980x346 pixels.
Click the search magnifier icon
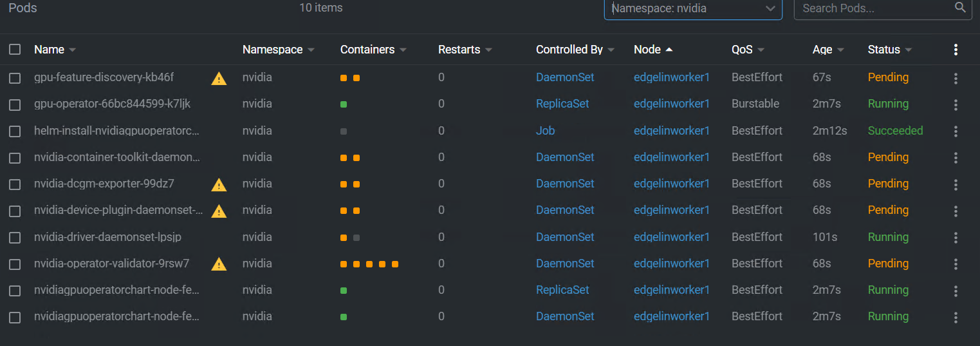coord(960,8)
